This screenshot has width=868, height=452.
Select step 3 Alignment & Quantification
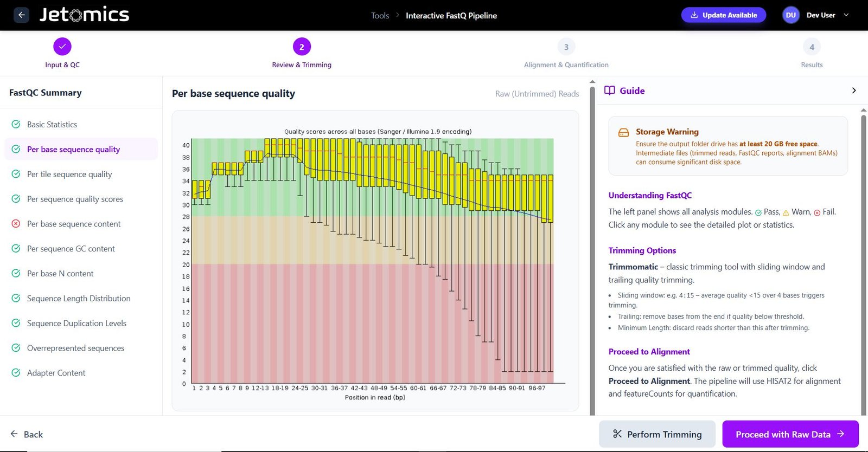point(566,47)
